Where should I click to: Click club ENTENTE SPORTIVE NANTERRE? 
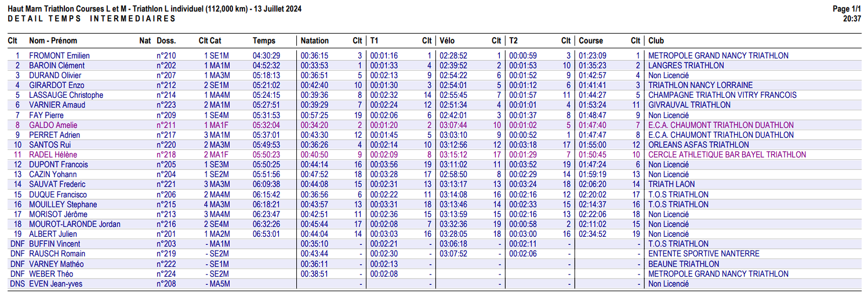click(704, 254)
